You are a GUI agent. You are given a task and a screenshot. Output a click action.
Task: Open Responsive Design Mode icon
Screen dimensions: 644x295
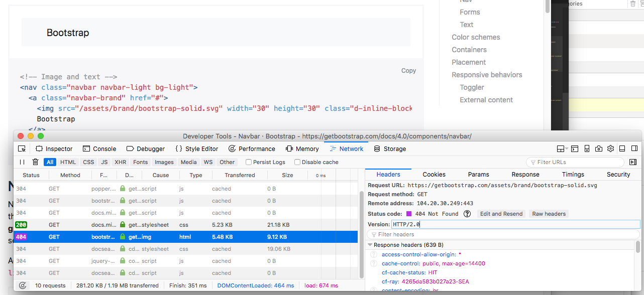pos(587,149)
